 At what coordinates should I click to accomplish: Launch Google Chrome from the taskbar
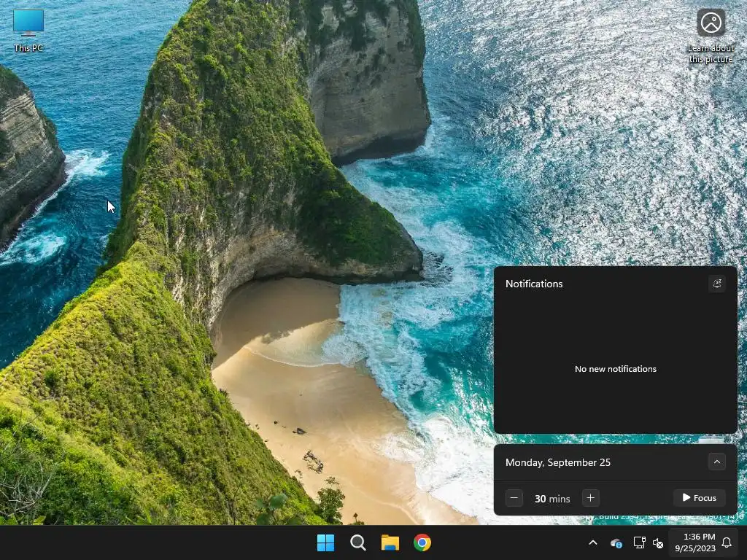[x=422, y=542]
